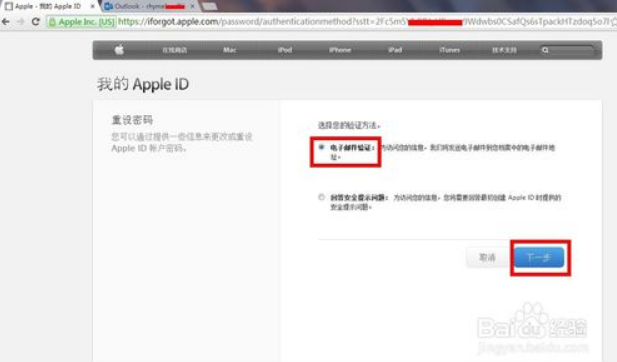The image size is (617, 362).
Task: Open the iPod nav item
Action: tap(284, 50)
